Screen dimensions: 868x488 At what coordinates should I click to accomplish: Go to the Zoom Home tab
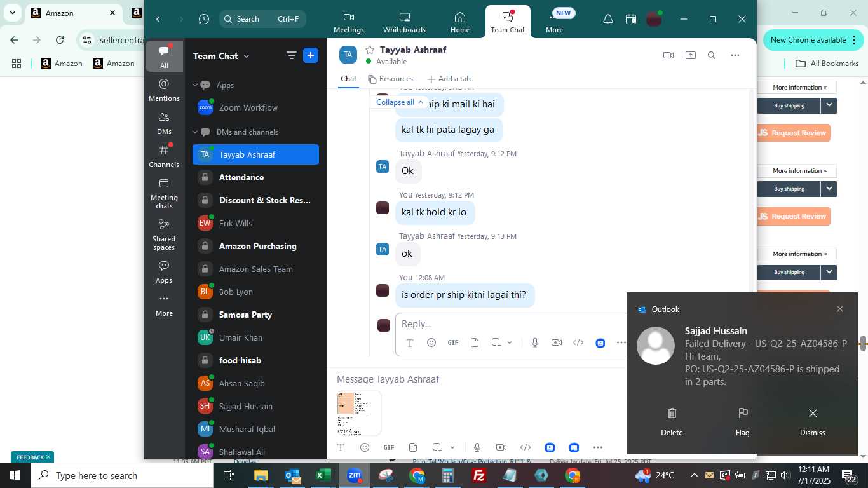tap(460, 23)
